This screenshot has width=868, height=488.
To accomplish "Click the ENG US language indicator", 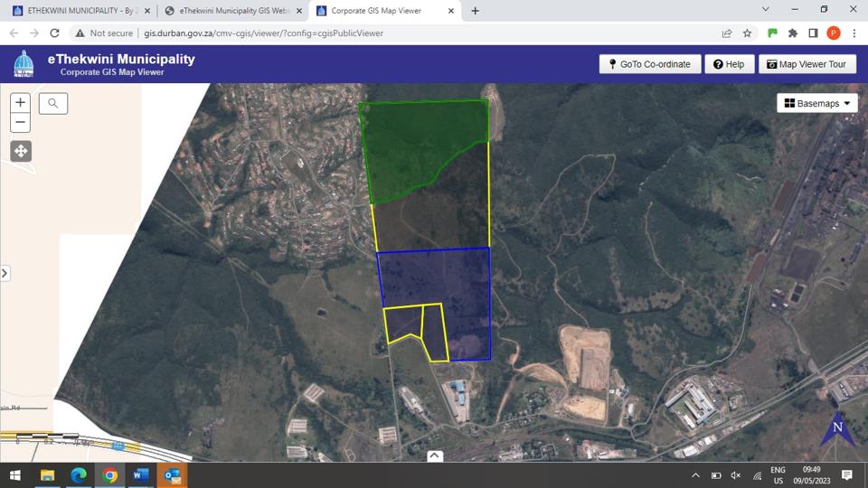I will 778,475.
